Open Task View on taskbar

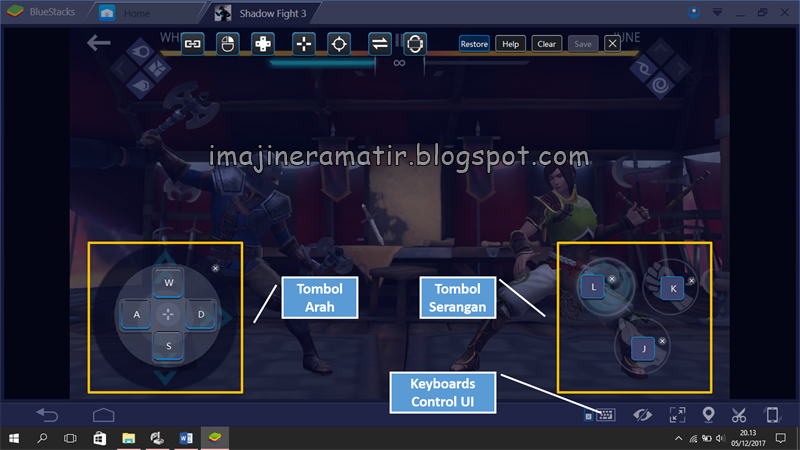[70, 438]
